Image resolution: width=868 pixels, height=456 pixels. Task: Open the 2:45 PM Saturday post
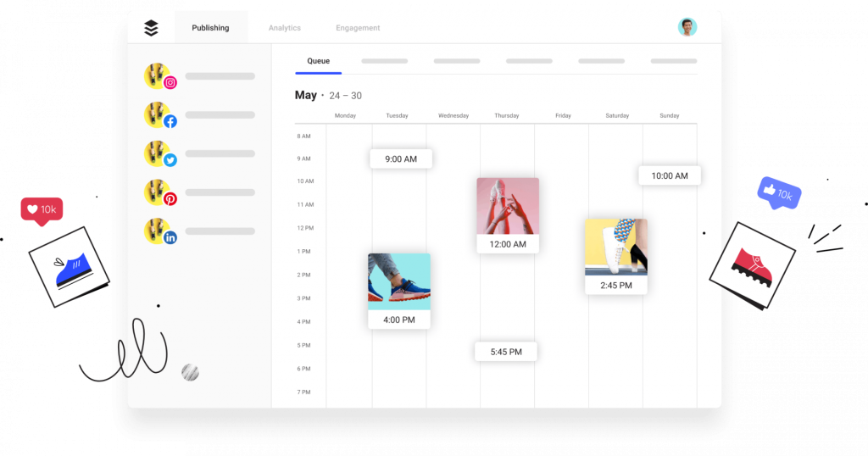[615, 256]
